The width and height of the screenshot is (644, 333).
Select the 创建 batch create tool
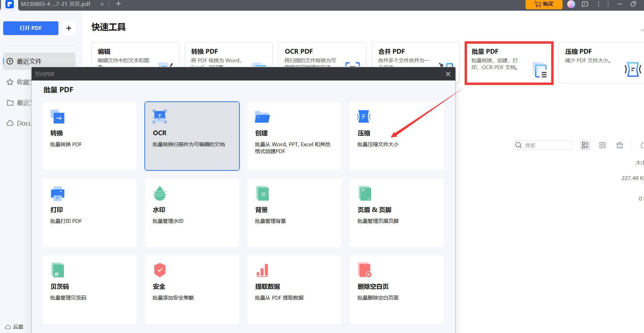click(294, 136)
